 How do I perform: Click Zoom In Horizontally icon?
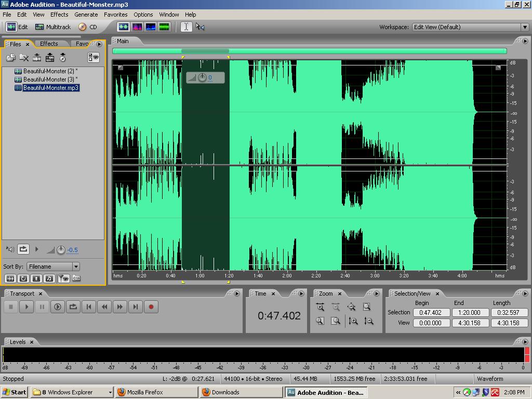320,307
